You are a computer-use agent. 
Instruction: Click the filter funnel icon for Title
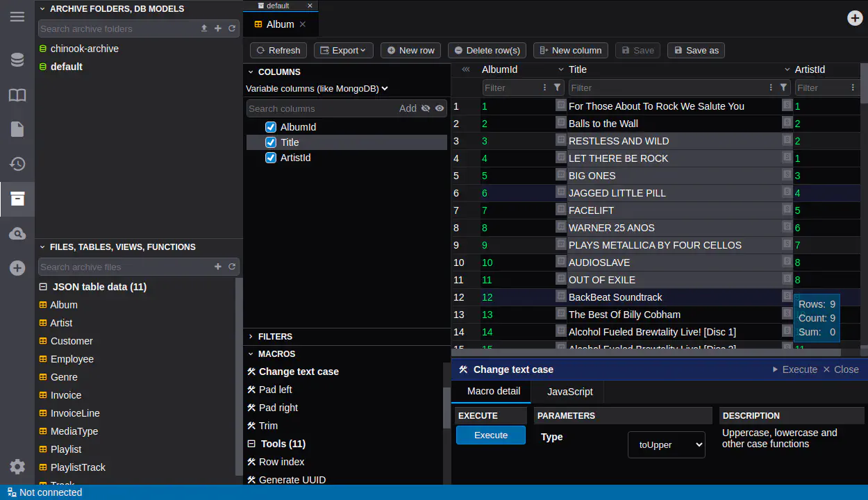coord(784,87)
